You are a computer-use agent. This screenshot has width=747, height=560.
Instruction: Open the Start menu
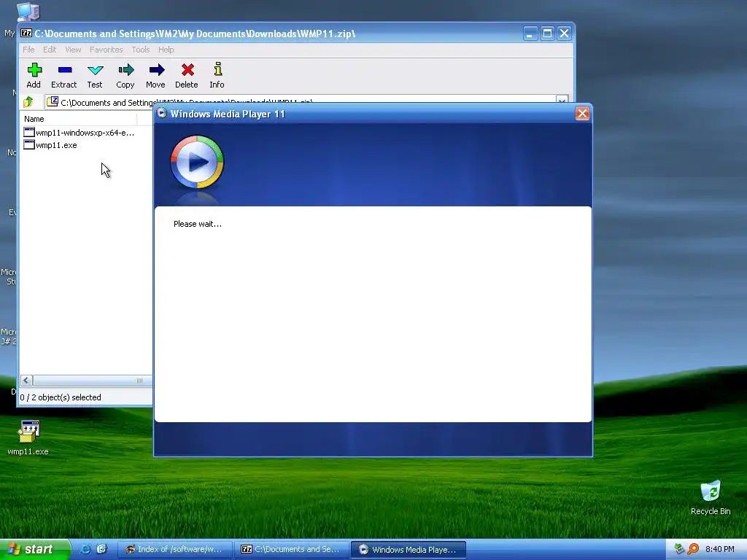(35, 549)
